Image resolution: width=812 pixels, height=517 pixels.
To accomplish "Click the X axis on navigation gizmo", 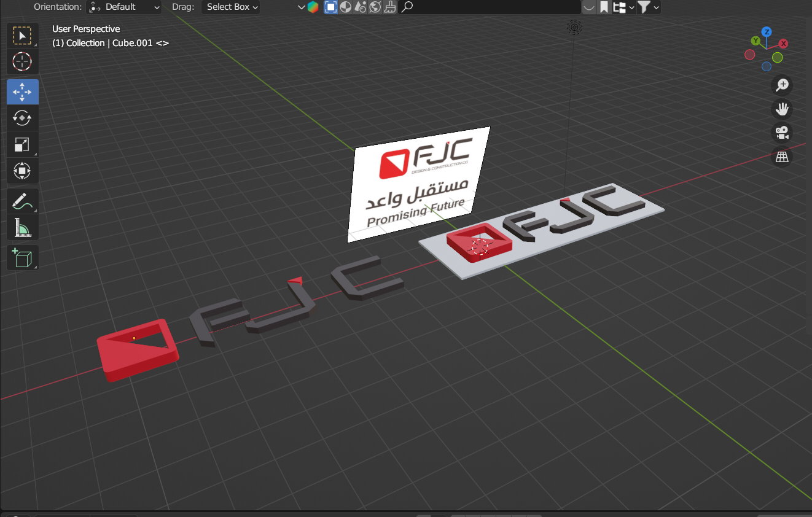I will point(784,44).
